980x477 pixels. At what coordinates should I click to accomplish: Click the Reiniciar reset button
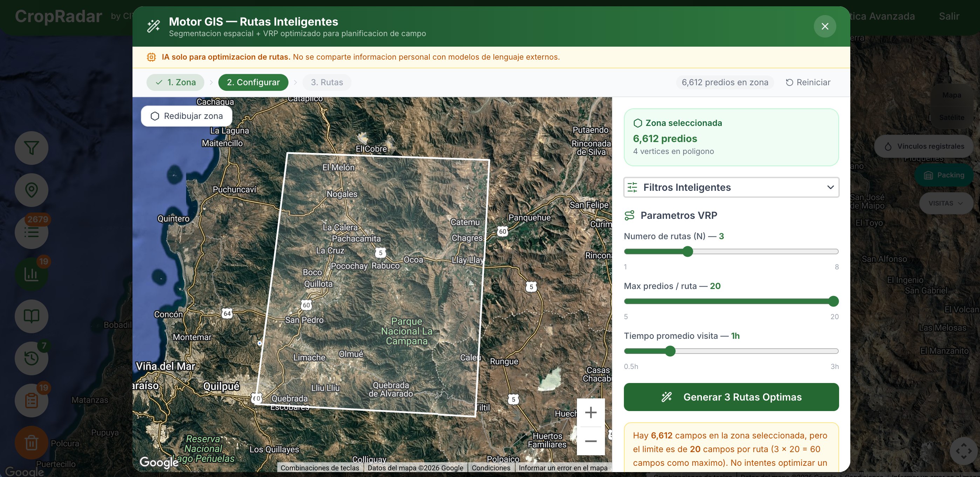point(808,82)
